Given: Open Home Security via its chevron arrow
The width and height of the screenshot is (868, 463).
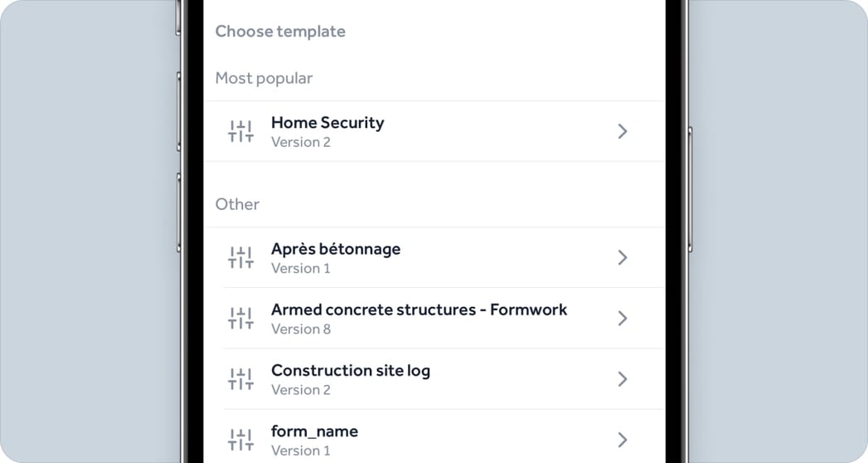Looking at the screenshot, I should click(623, 131).
